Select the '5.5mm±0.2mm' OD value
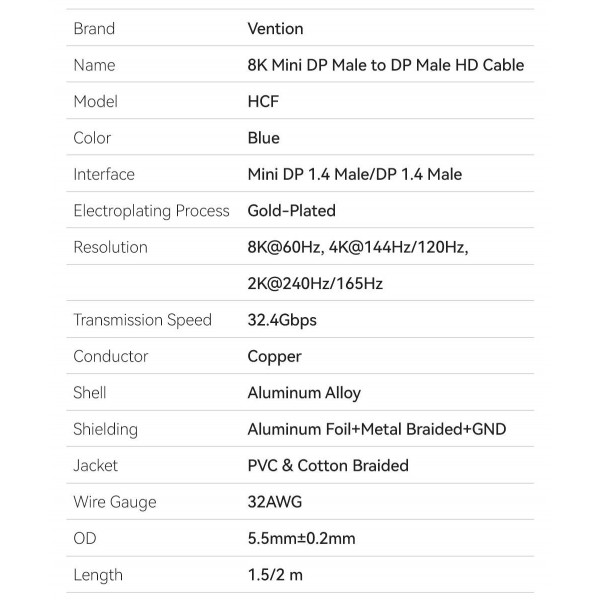Image resolution: width=600 pixels, height=600 pixels. (x=301, y=539)
